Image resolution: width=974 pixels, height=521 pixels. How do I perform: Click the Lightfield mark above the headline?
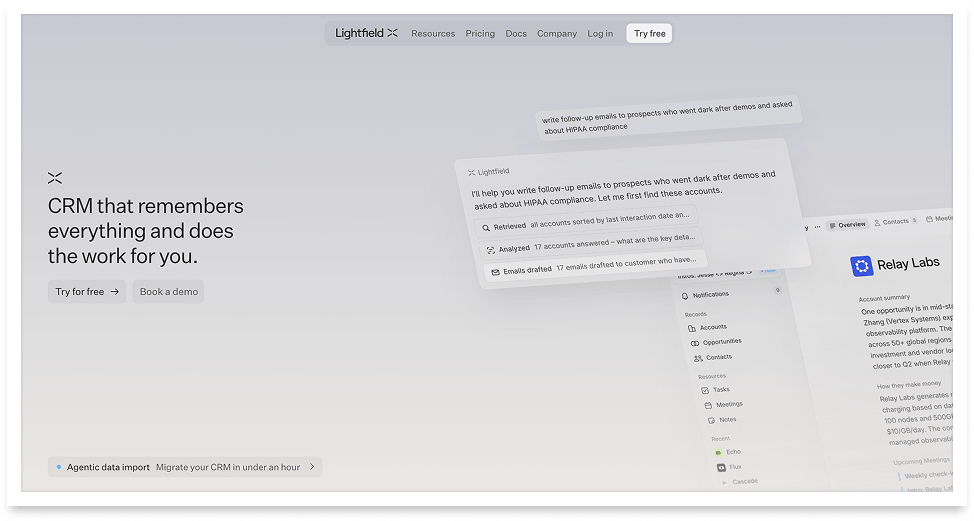pos(55,178)
